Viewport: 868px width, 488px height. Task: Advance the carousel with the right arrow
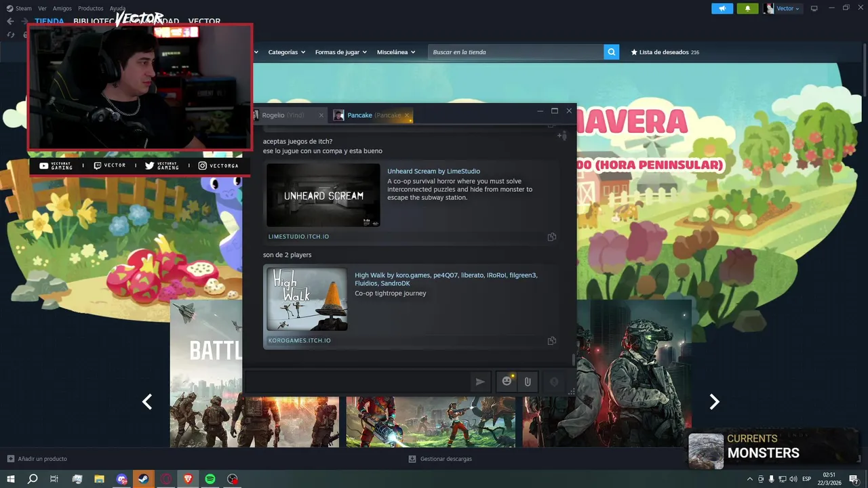[x=714, y=402]
